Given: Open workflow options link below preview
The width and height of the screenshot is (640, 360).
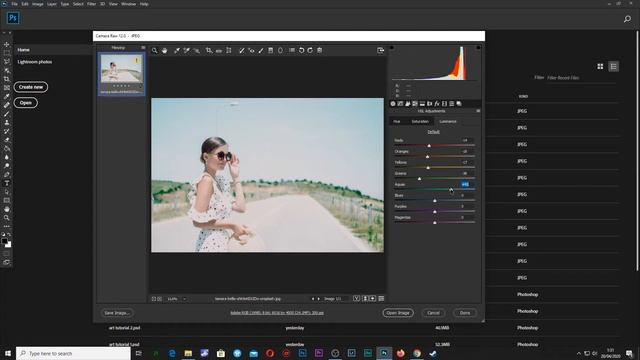Looking at the screenshot, I should pos(277,313).
